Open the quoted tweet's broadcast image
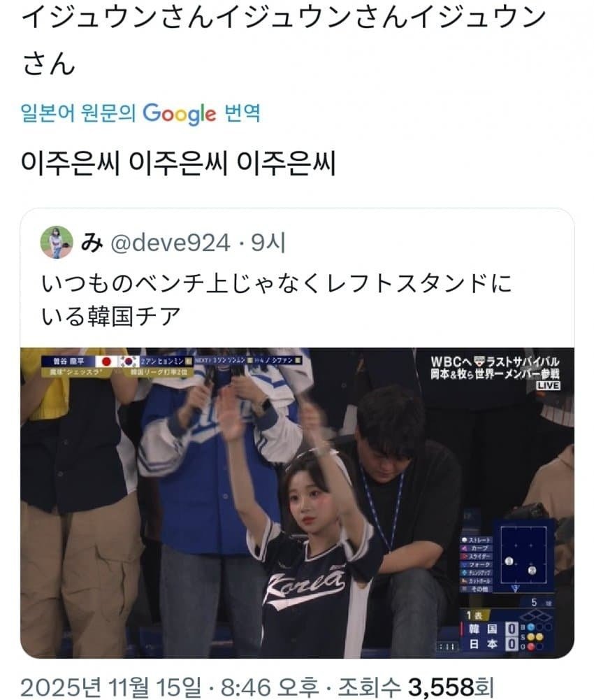Screen dimensions: 594x700 point(297,503)
